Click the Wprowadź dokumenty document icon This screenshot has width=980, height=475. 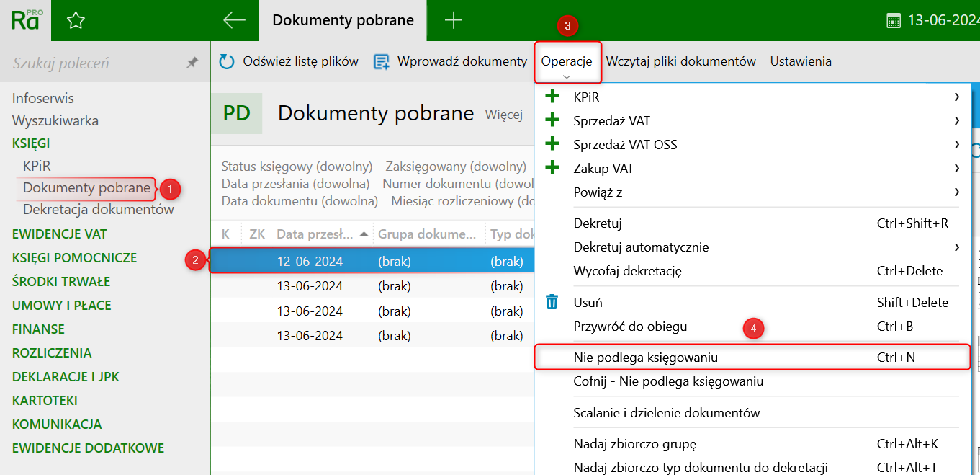tap(382, 62)
